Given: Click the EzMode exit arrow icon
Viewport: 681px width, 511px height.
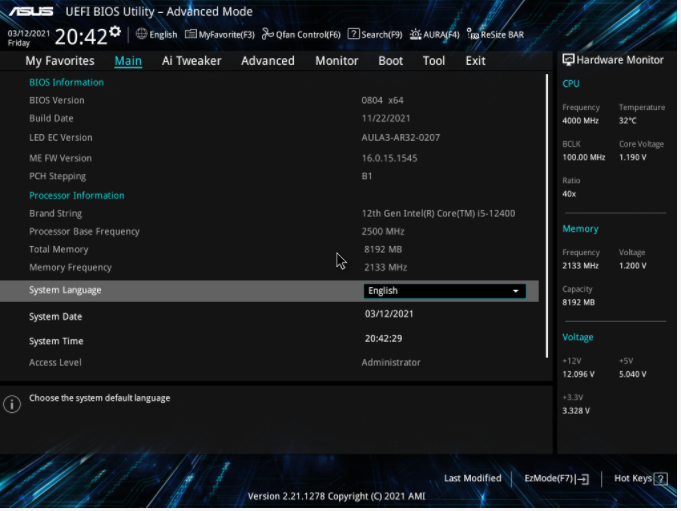Looking at the screenshot, I should tap(583, 479).
